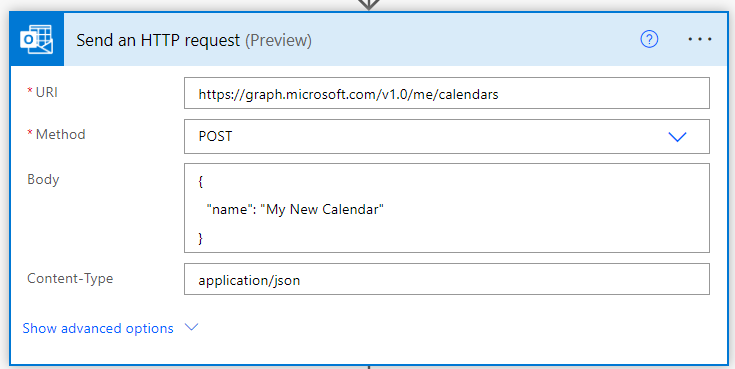The height and width of the screenshot is (369, 735).
Task: Click the Method field label
Action: 60,135
